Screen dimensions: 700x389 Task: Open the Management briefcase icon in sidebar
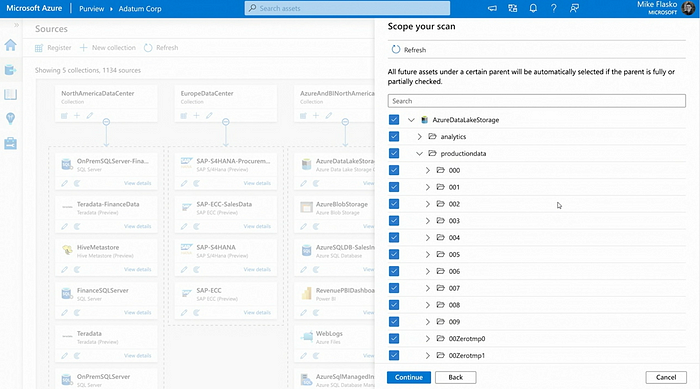tap(10, 143)
